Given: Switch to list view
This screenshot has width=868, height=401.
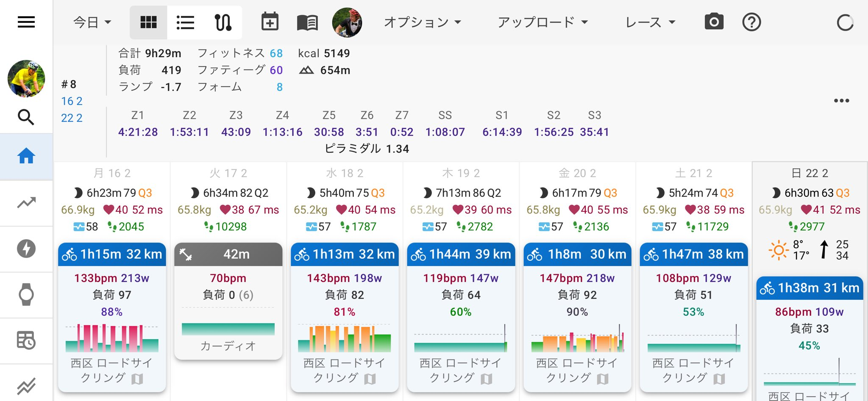Looking at the screenshot, I should [x=185, y=22].
